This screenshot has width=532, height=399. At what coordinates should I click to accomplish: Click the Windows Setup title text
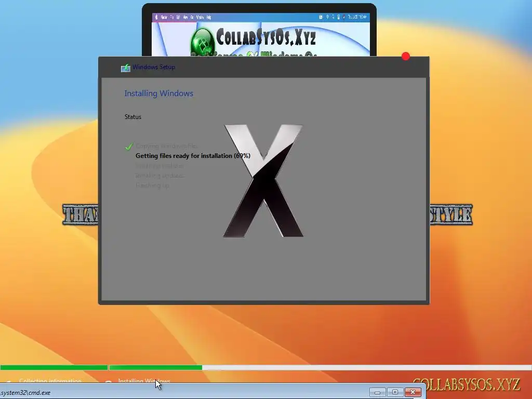pos(154,67)
